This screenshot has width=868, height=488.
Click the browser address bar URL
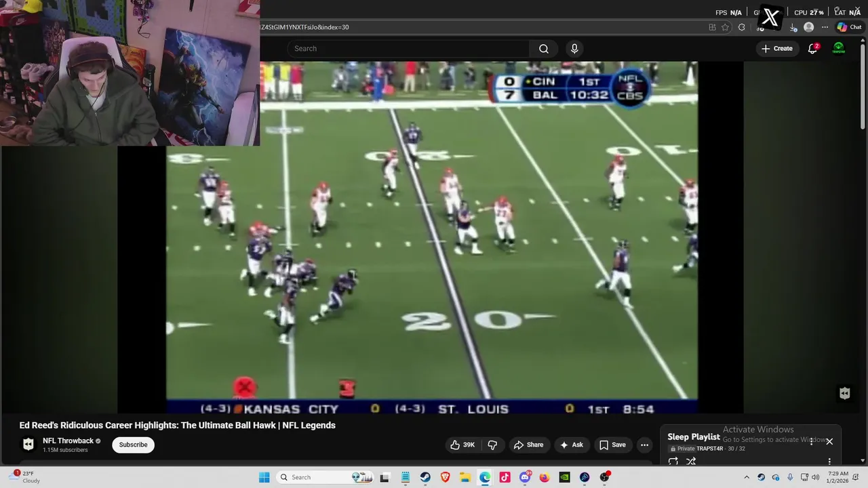pyautogui.click(x=304, y=27)
